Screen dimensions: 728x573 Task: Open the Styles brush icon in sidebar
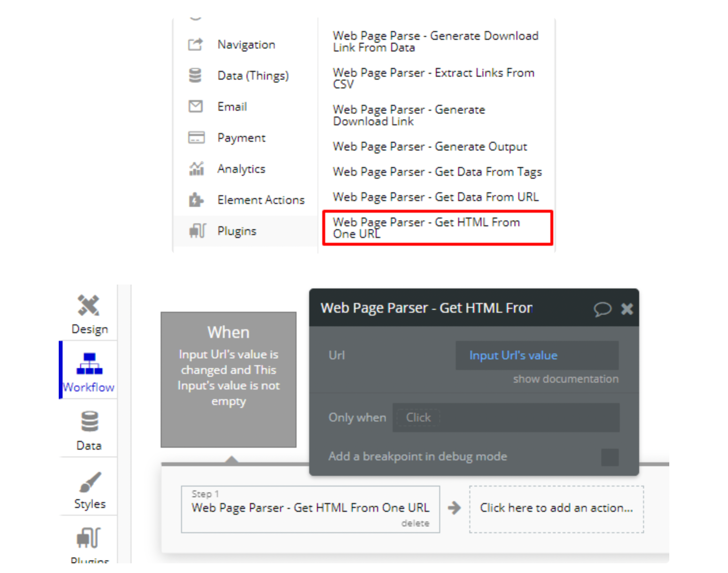coord(90,482)
